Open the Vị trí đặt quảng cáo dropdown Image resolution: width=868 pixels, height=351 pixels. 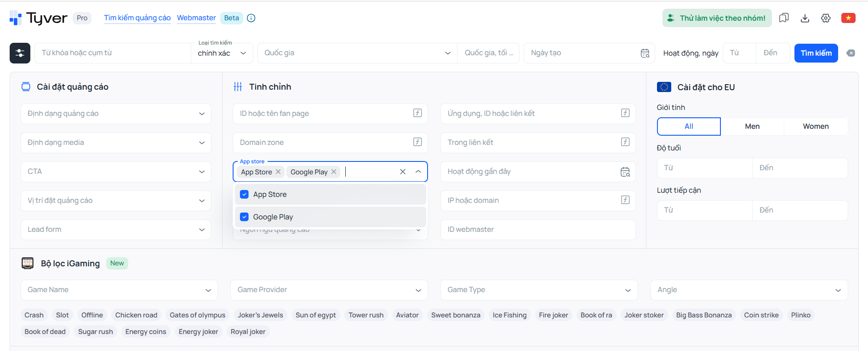[x=116, y=201]
